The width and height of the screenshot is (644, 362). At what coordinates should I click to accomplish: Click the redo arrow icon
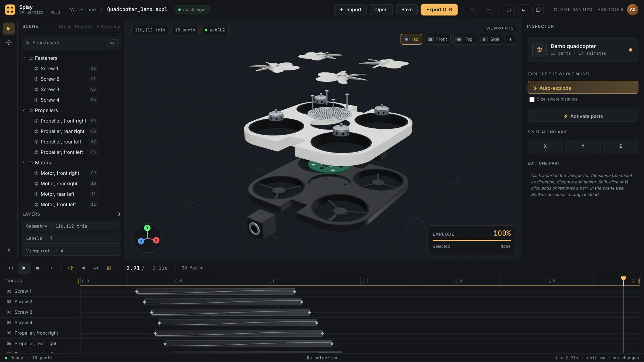[x=488, y=10]
